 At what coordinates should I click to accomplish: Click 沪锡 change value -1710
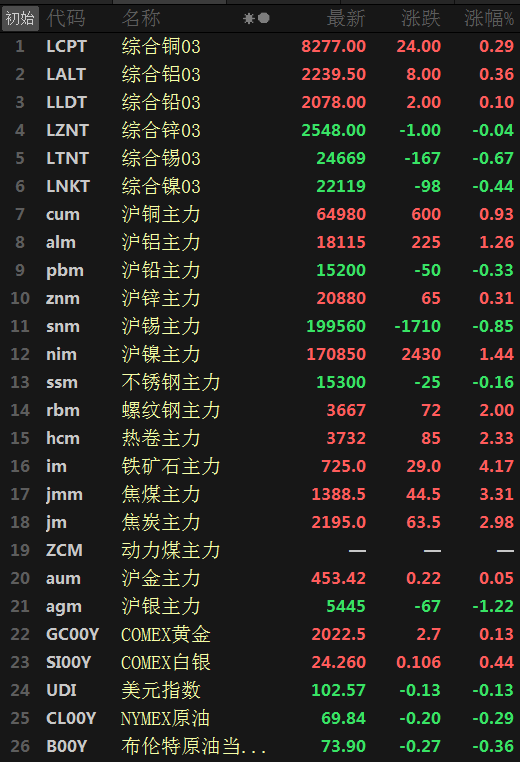pos(418,327)
